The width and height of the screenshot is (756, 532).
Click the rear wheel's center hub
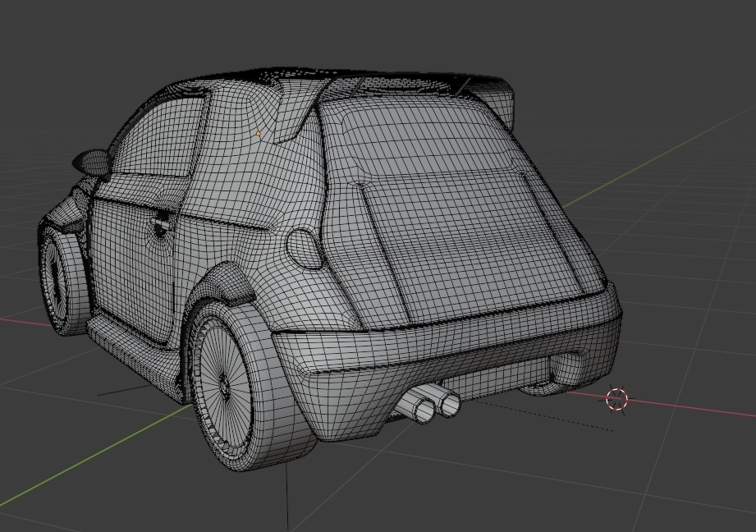tap(224, 385)
